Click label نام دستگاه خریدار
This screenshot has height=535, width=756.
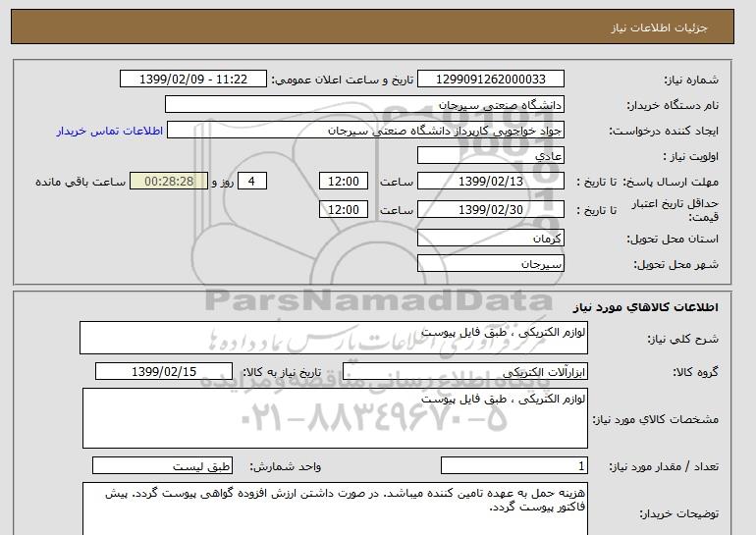673,105
